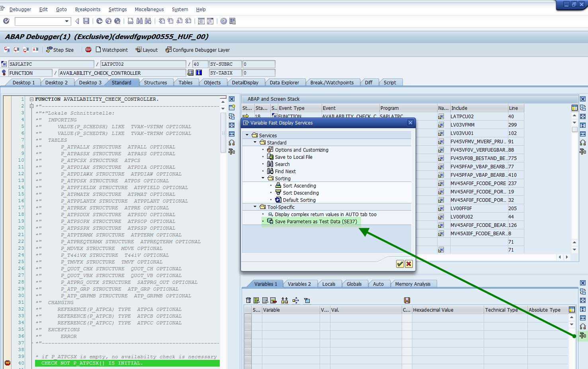Open the command field dropdown arrow
This screenshot has height=369, width=588.
click(x=67, y=21)
